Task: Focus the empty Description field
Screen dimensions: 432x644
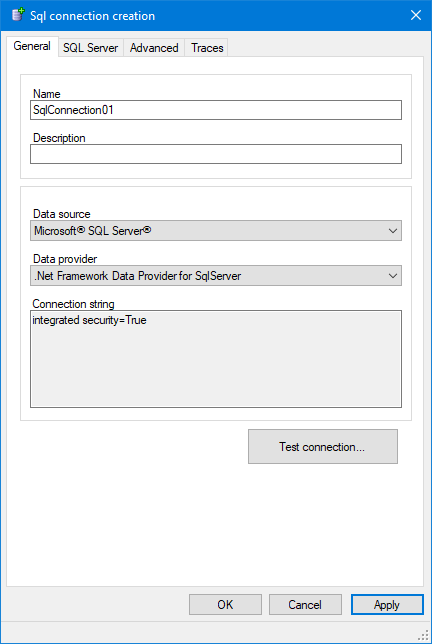Action: coord(216,154)
